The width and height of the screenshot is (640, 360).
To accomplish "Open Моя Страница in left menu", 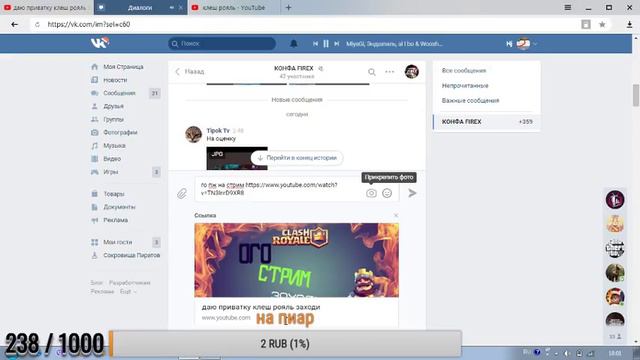I will [x=123, y=67].
